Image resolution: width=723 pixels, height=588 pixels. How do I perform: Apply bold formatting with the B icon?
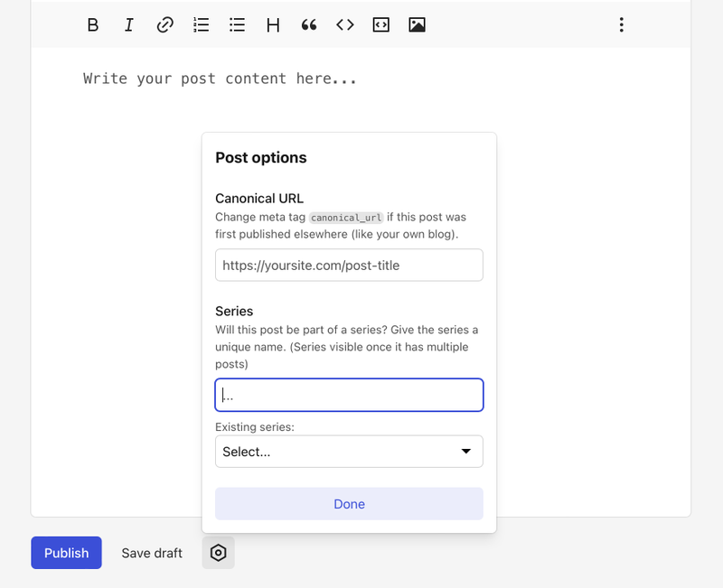[93, 25]
